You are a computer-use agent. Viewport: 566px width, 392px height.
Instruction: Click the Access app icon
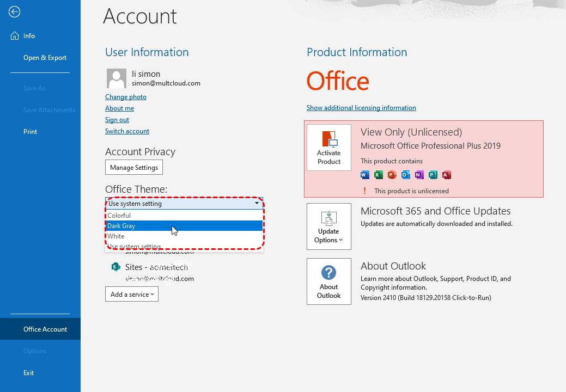(447, 175)
